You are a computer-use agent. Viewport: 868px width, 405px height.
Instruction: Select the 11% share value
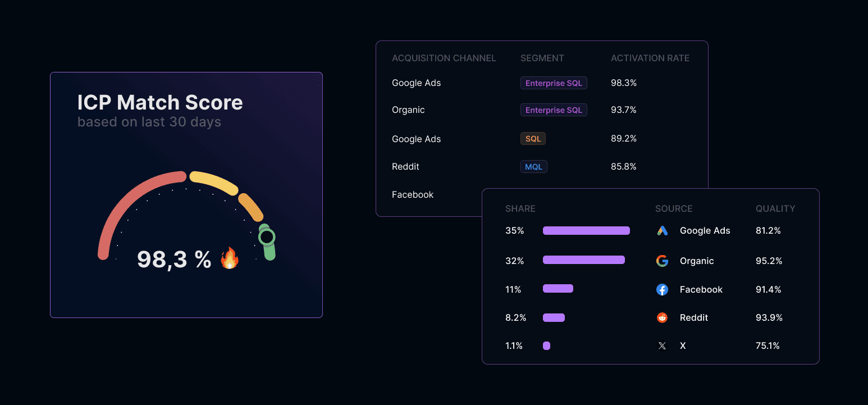(x=513, y=290)
